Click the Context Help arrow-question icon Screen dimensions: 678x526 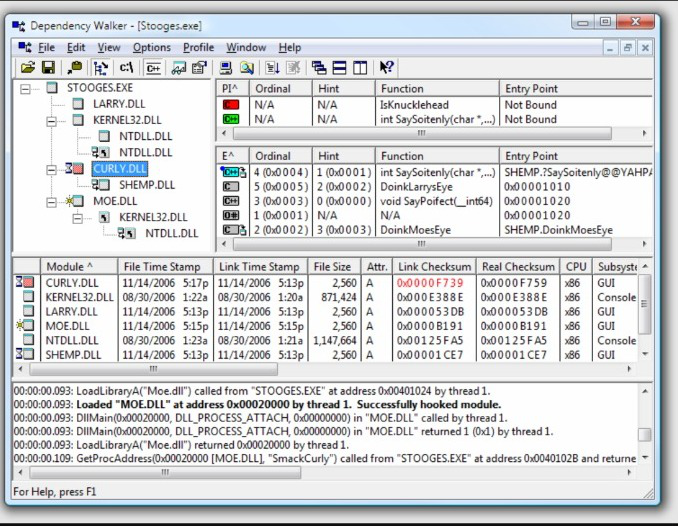point(386,67)
